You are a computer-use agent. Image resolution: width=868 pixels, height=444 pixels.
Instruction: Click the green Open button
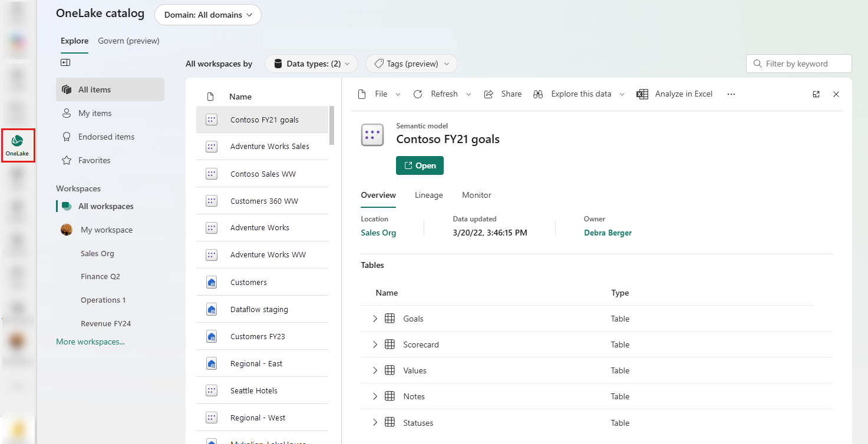click(x=420, y=165)
